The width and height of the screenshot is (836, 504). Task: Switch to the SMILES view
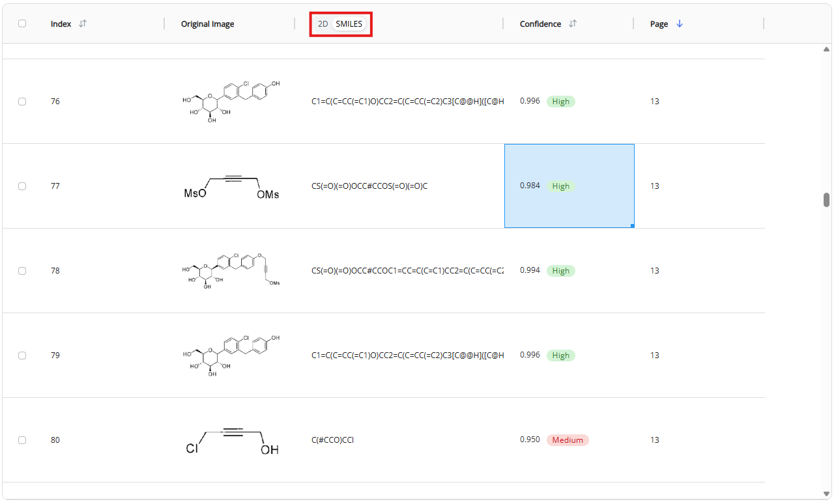(349, 24)
